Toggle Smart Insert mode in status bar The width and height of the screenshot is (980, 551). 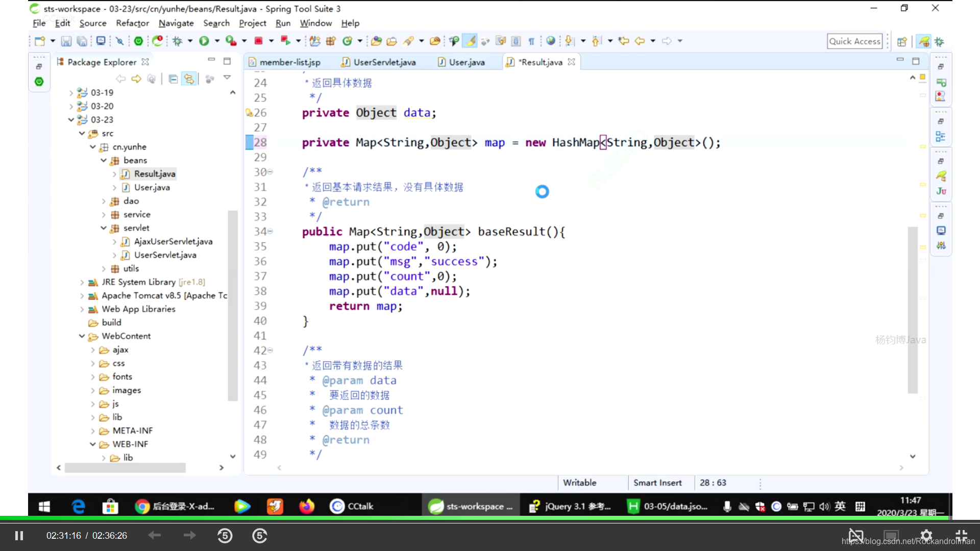click(x=656, y=482)
